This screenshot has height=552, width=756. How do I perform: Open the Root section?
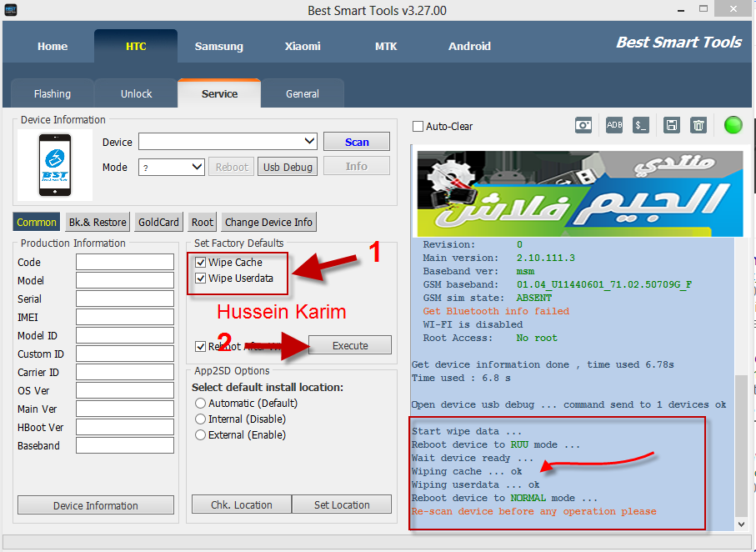coord(202,222)
